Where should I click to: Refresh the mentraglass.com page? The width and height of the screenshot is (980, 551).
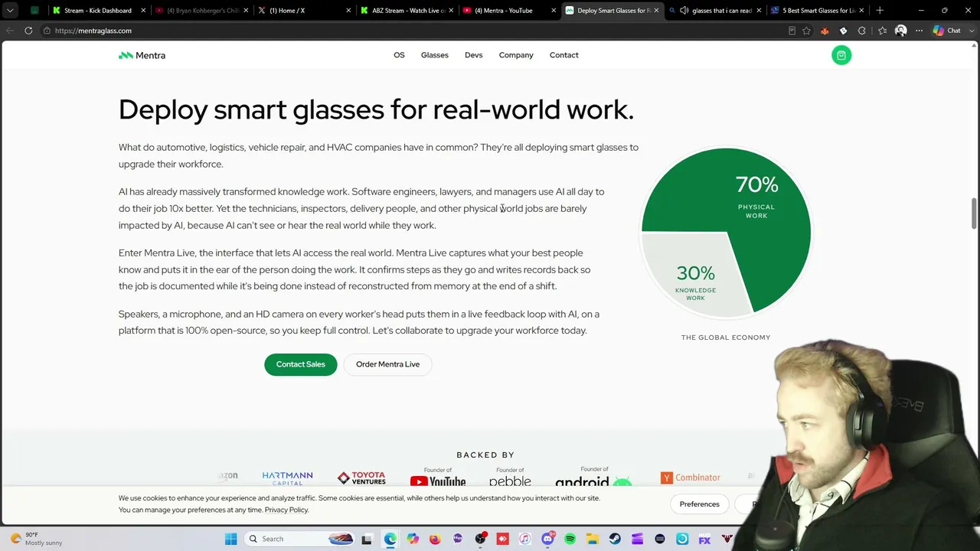click(x=28, y=31)
